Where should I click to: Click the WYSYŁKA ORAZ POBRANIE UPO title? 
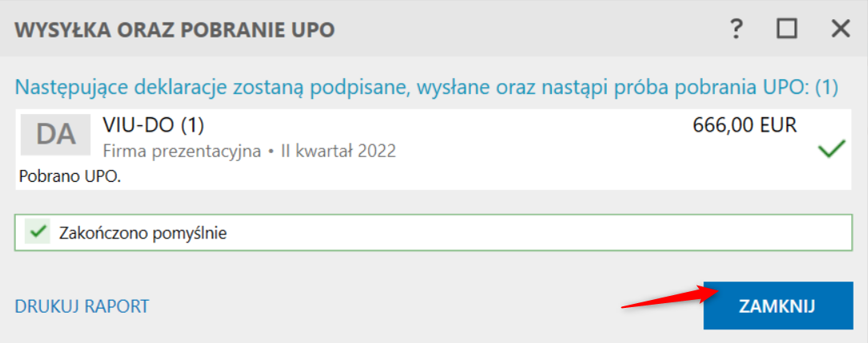(175, 29)
